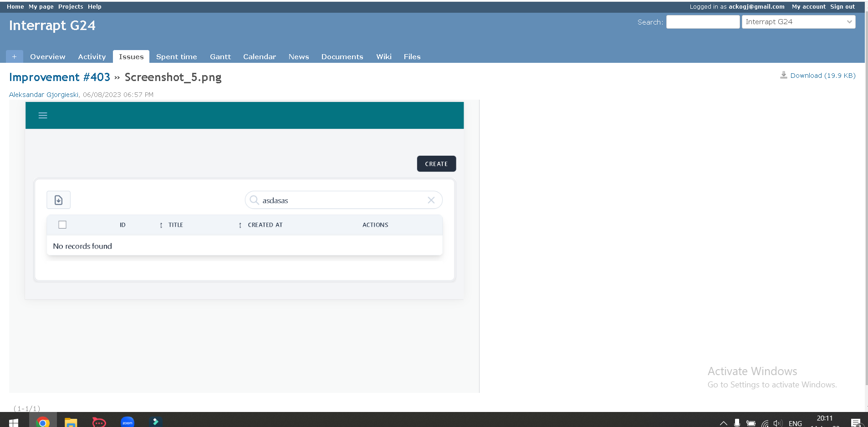Show hidden system tray icons
868x427 pixels.
click(x=723, y=423)
